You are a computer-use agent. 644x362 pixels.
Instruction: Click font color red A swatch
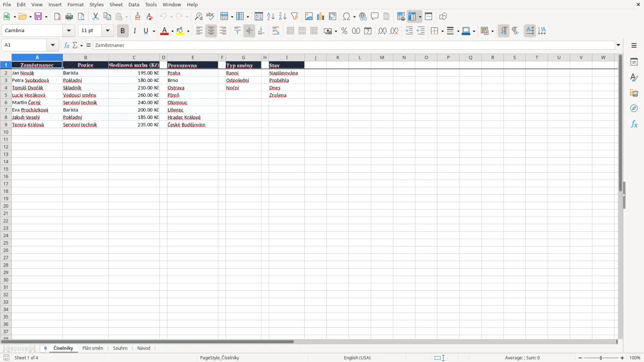[165, 31]
